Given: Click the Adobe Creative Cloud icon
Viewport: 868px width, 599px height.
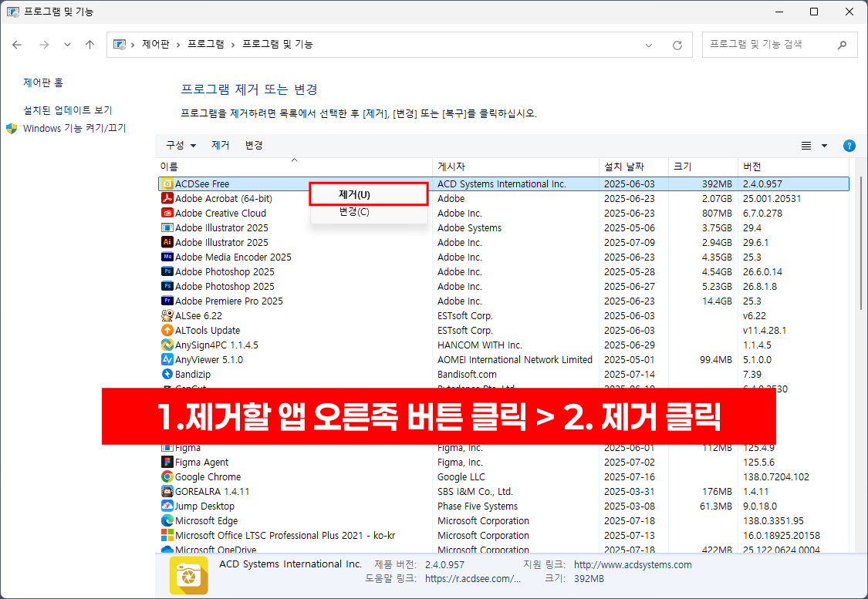Looking at the screenshot, I should [x=167, y=213].
